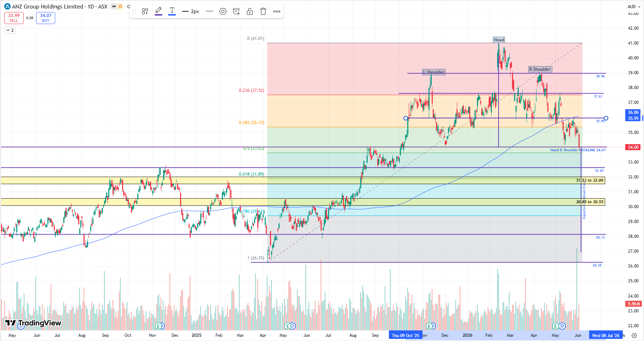Open the chart settings icon by the time axis
This screenshot has width=644, height=341.
(x=634, y=336)
